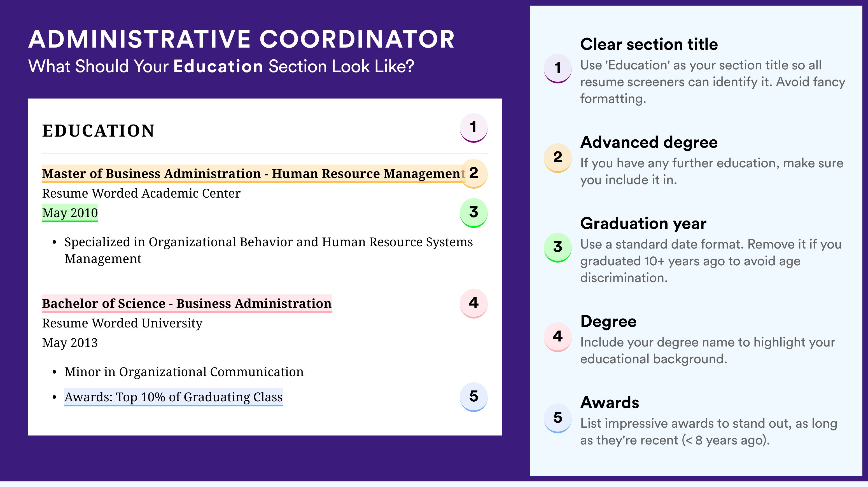This screenshot has width=868, height=487.
Task: Click the blue number 5 badge beside Awards line
Action: click(473, 397)
